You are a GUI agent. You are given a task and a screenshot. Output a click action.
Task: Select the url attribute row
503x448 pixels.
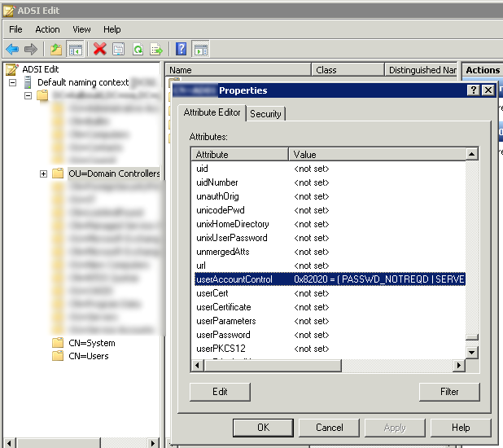click(330, 266)
